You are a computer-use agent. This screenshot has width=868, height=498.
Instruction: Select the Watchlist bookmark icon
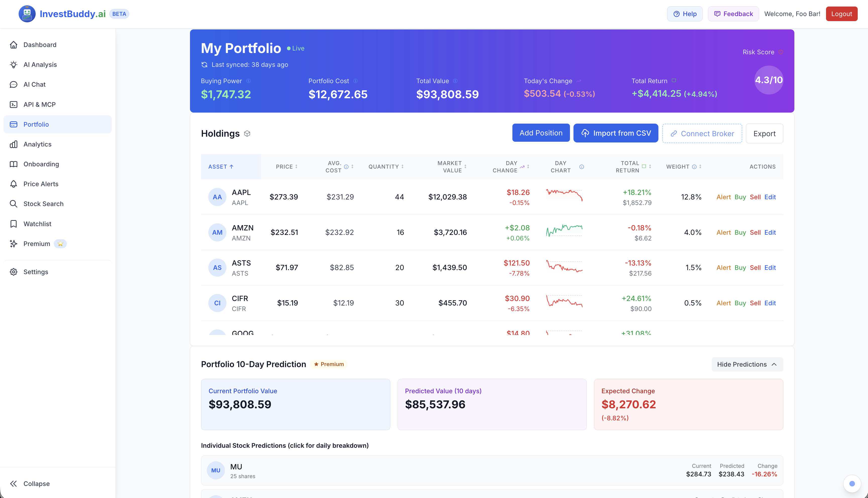click(13, 224)
